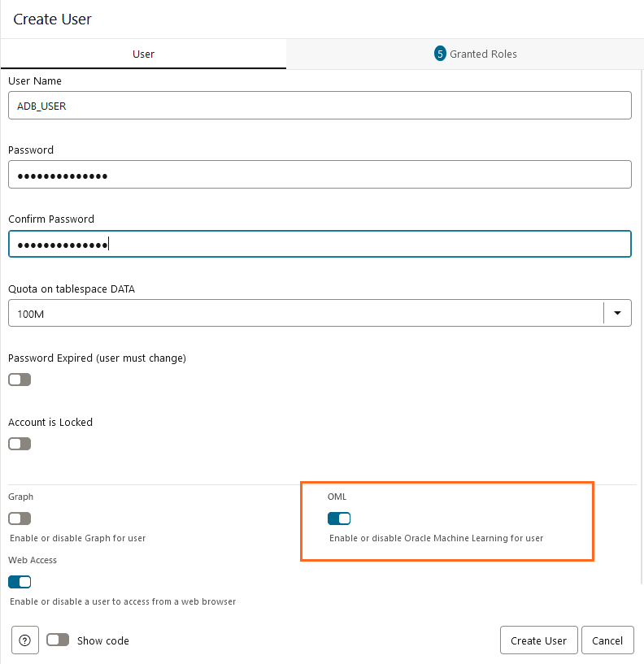Toggle Password Expired user must change
This screenshot has height=664, width=644.
19,379
